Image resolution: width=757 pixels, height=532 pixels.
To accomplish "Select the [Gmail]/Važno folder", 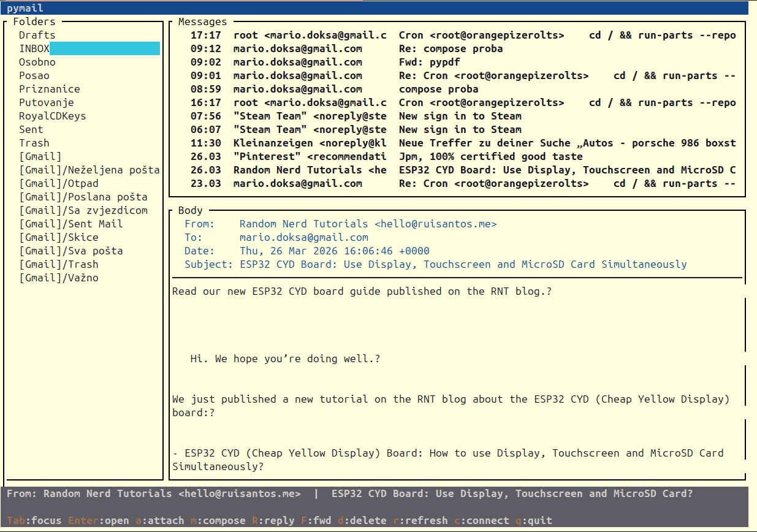I will pos(59,278).
